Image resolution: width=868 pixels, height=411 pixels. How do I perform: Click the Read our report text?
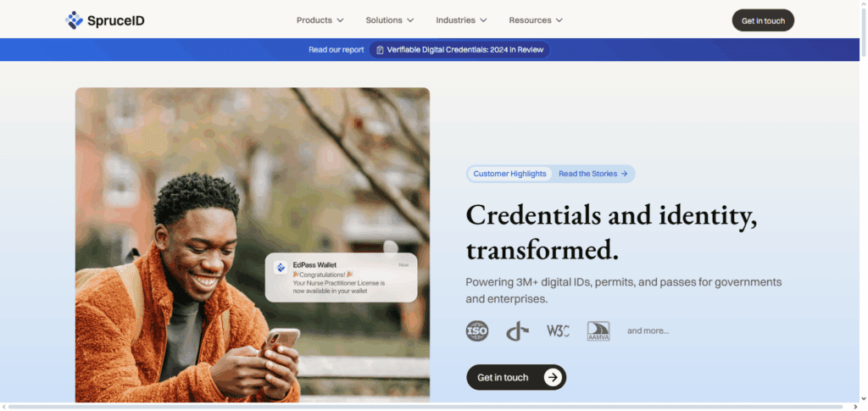tap(336, 50)
